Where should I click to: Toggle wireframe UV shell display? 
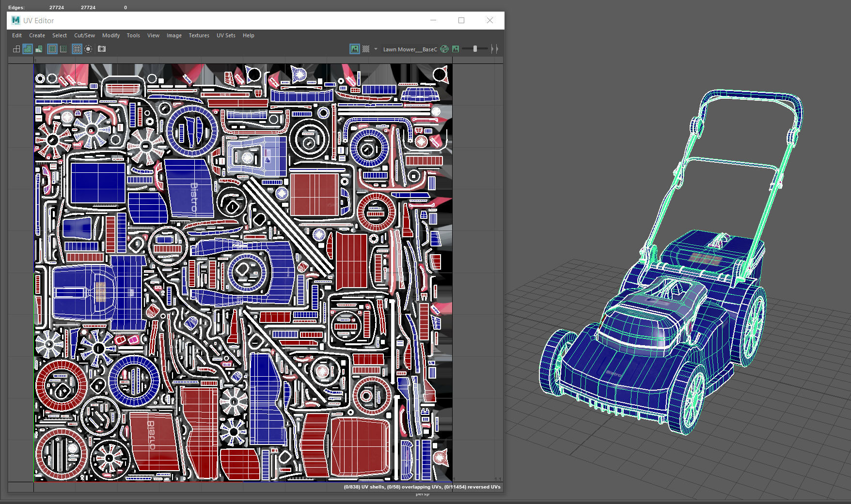coord(16,49)
